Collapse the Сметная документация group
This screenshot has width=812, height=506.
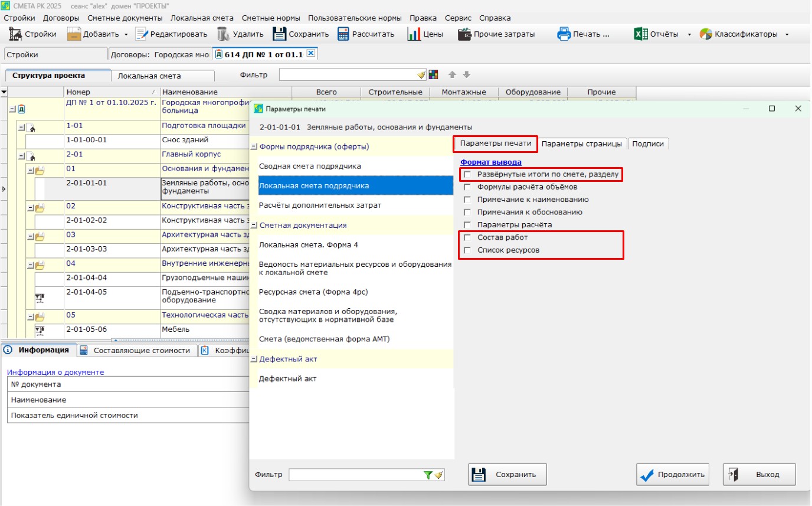point(254,226)
